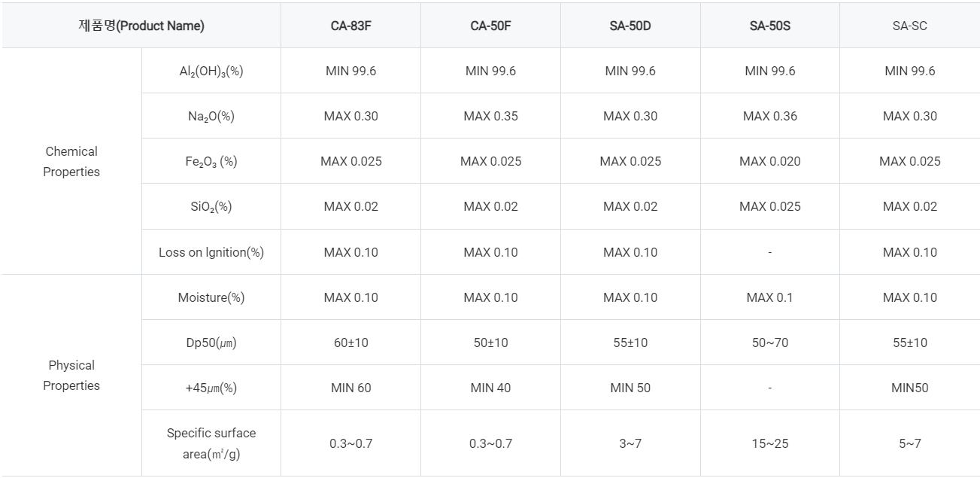Click the SA-50D product header
Viewport: 980px width, 478px height.
pyautogui.click(x=630, y=26)
